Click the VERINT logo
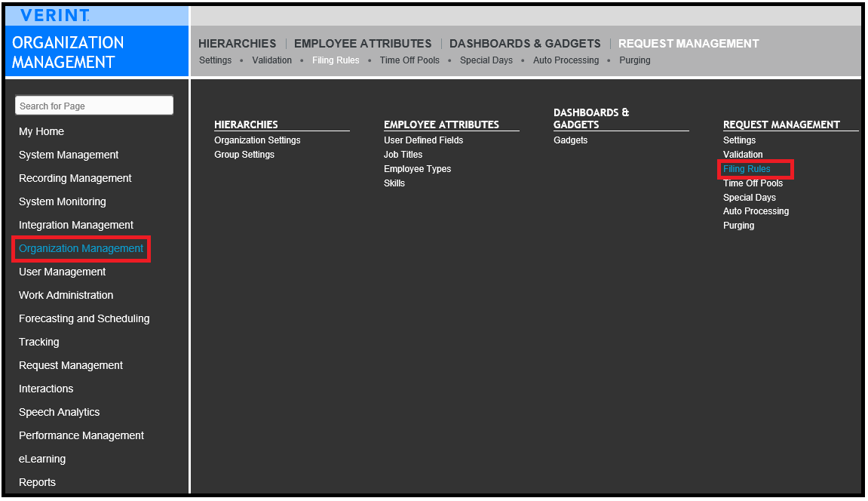 (x=54, y=16)
